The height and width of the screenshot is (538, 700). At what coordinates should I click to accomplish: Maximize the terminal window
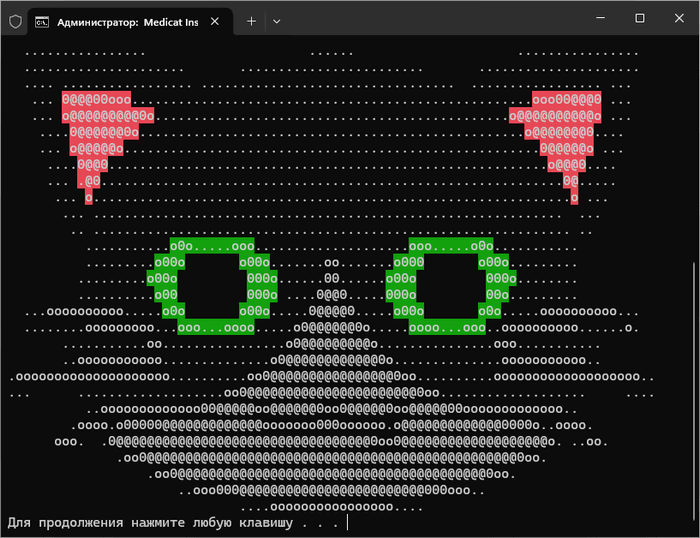click(640, 18)
